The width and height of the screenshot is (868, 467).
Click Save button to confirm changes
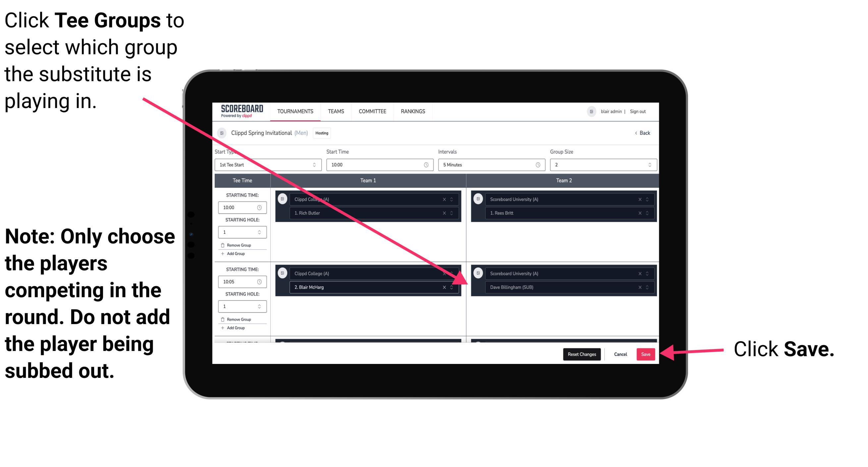tap(645, 354)
